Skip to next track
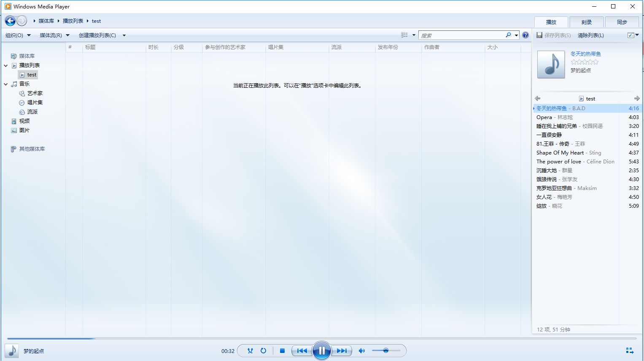Image resolution: width=644 pixels, height=361 pixels. click(342, 350)
